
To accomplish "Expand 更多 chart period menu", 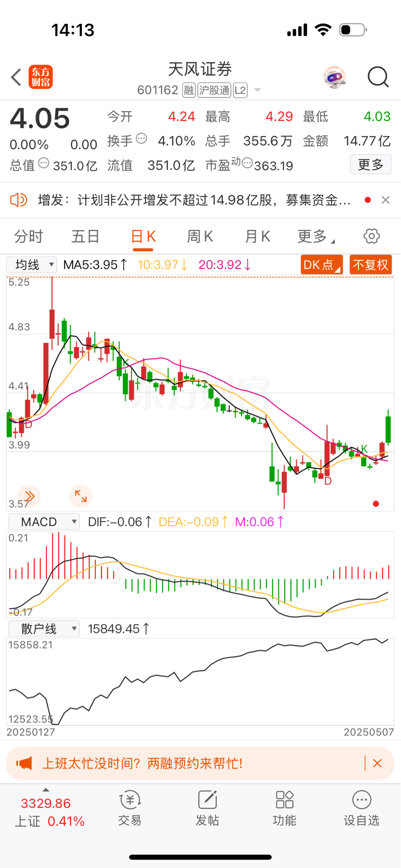I will point(316,237).
